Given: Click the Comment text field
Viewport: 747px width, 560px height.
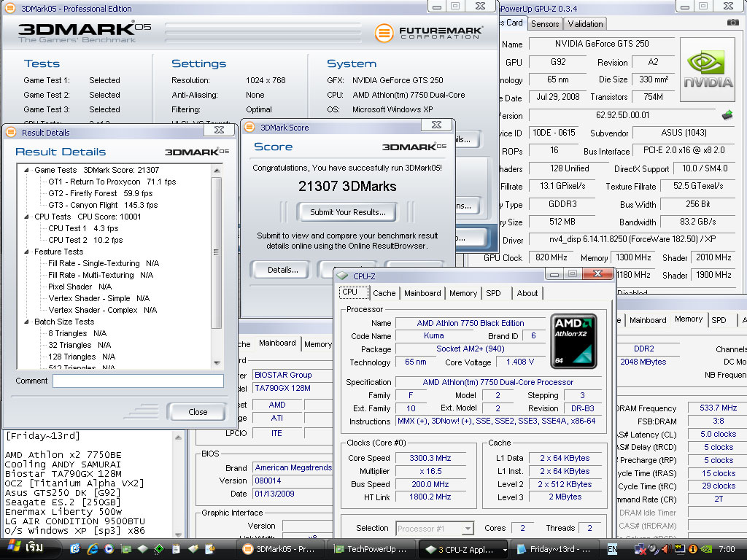Looking at the screenshot, I should click(138, 381).
